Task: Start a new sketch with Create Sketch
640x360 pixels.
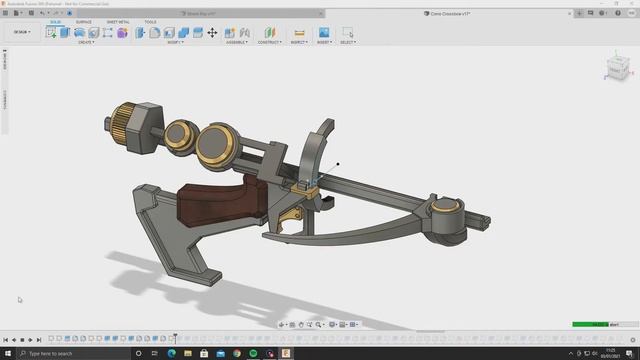Action: (51, 33)
